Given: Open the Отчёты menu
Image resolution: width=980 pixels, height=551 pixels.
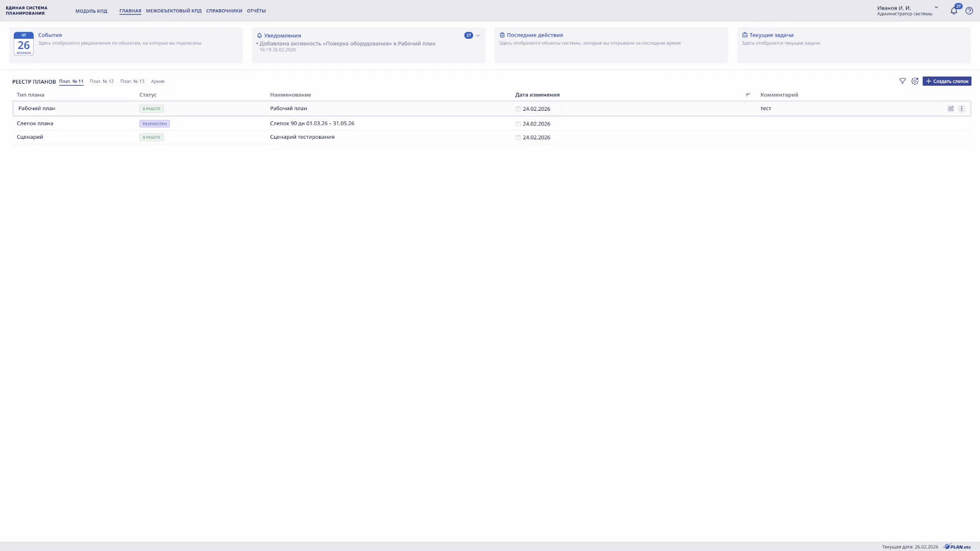Looking at the screenshot, I should point(256,11).
